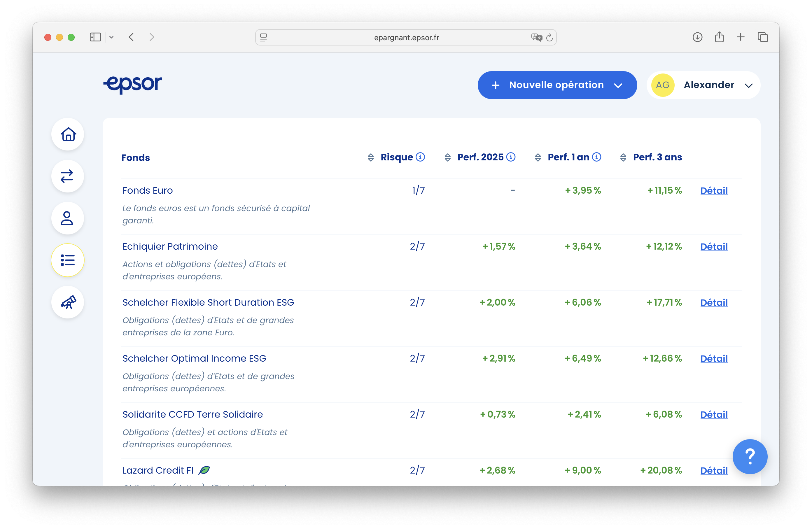This screenshot has width=812, height=529.
Task: Expand Safari sidebar options chevron
Action: [111, 37]
